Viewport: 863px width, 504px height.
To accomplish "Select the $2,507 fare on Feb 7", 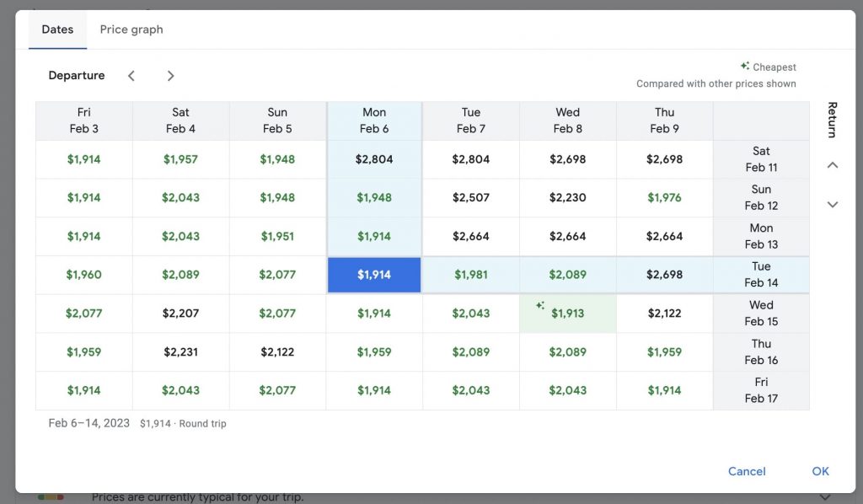I will (470, 197).
